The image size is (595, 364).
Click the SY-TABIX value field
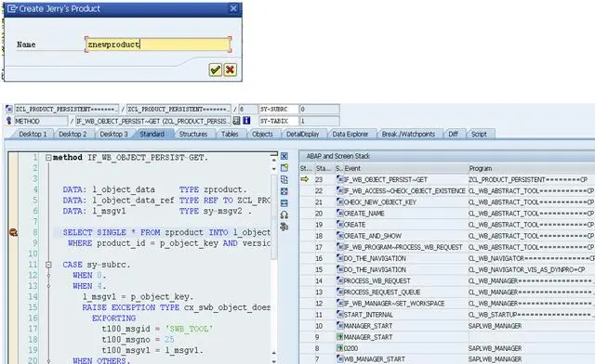click(319, 121)
